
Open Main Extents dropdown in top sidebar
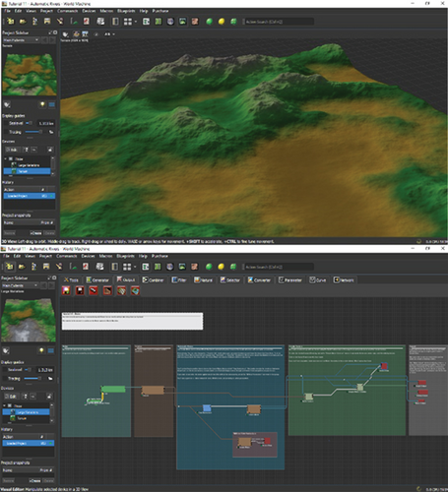coord(21,40)
